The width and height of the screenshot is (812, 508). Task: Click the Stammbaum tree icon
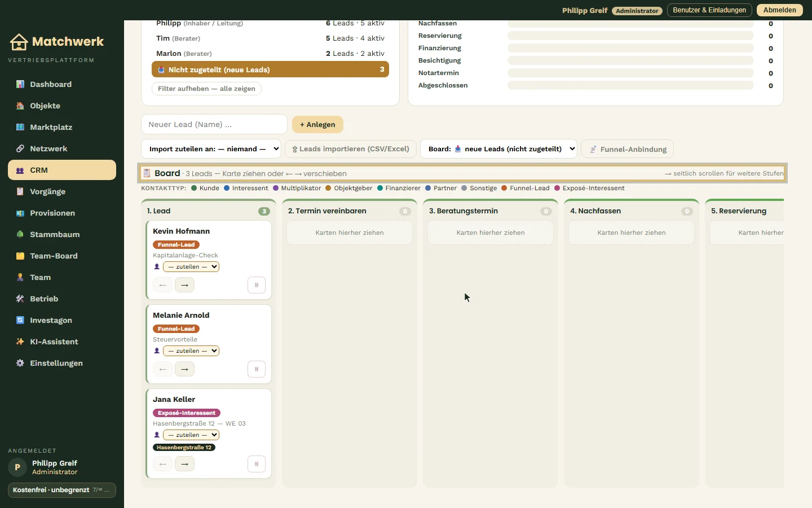point(20,234)
